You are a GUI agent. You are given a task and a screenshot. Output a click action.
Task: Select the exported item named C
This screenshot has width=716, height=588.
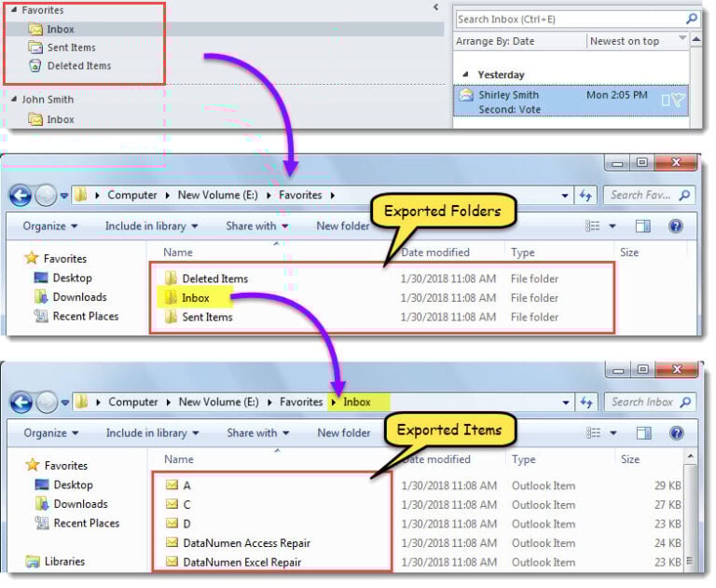[179, 504]
